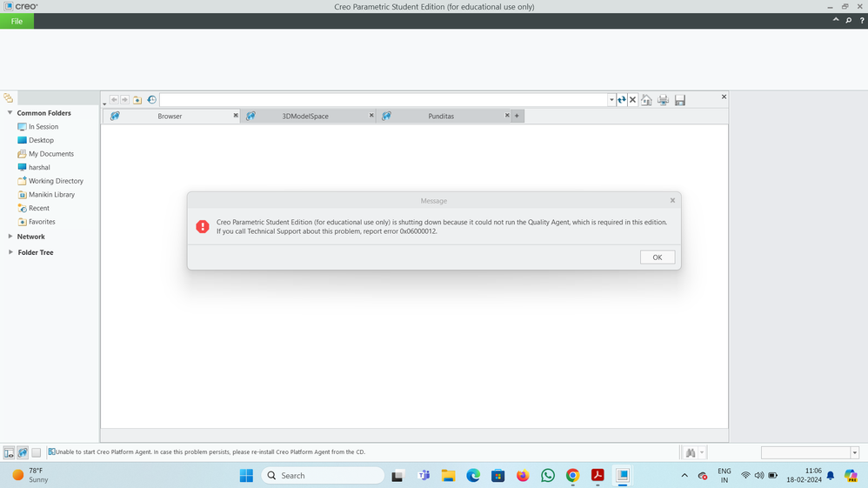Collapse the Common Folders section

10,112
